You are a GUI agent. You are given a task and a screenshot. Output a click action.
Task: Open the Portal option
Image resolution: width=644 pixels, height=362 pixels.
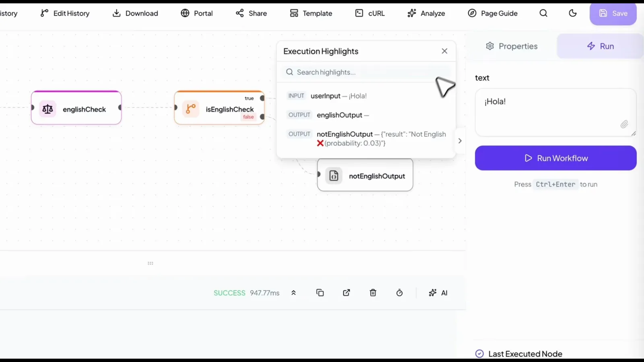pyautogui.click(x=197, y=13)
